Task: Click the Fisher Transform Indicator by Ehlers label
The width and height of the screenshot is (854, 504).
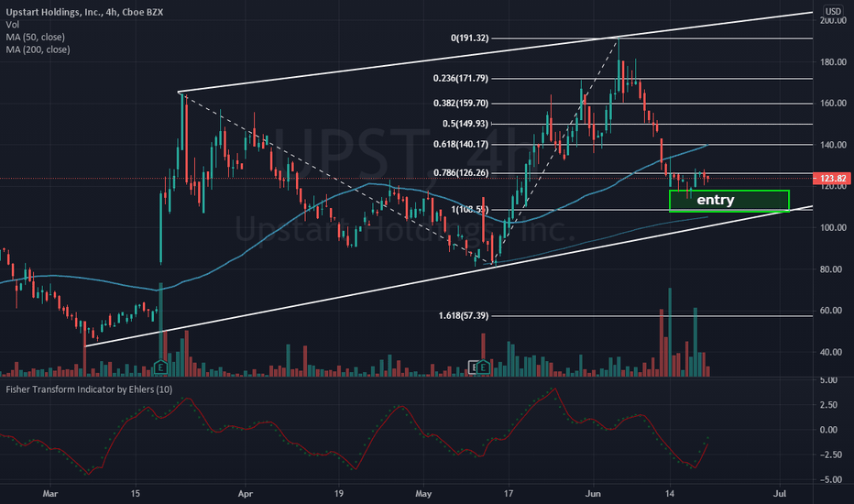Action: [x=89, y=389]
